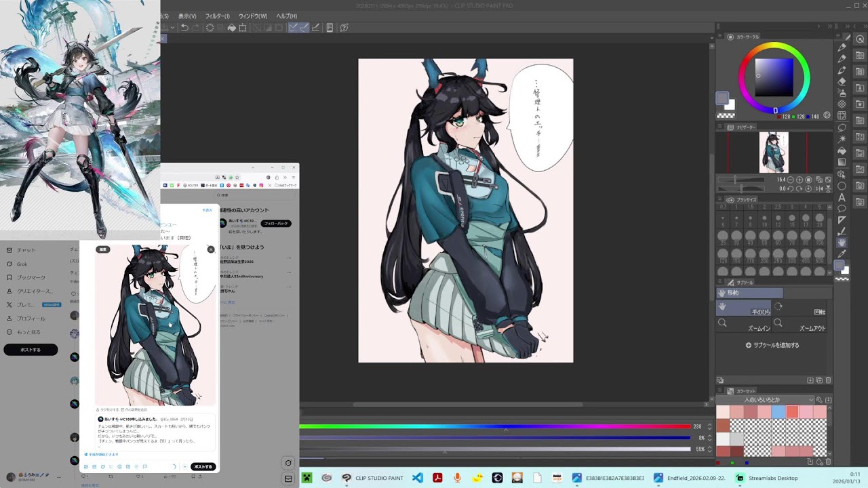
Task: Select brush size 10 preset
Action: tap(764, 220)
